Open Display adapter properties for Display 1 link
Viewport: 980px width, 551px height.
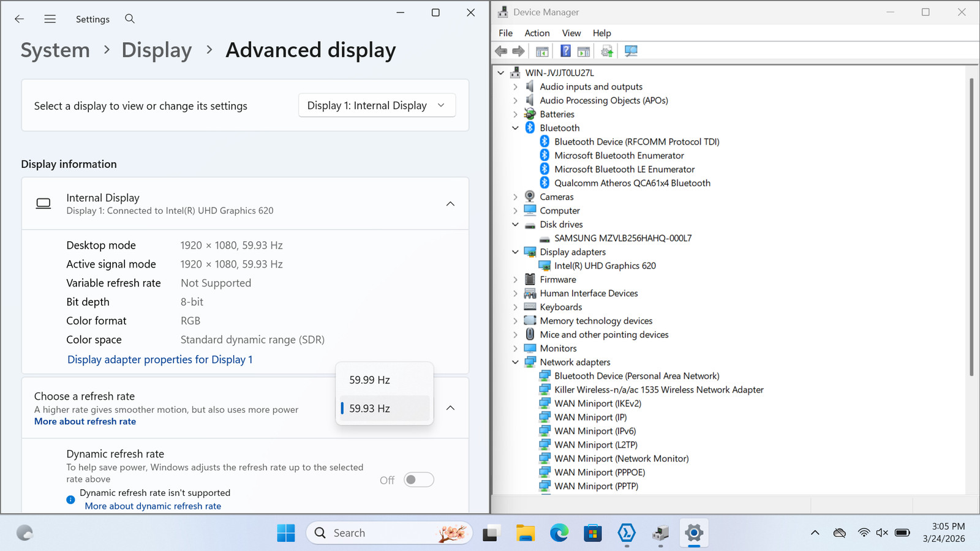160,360
